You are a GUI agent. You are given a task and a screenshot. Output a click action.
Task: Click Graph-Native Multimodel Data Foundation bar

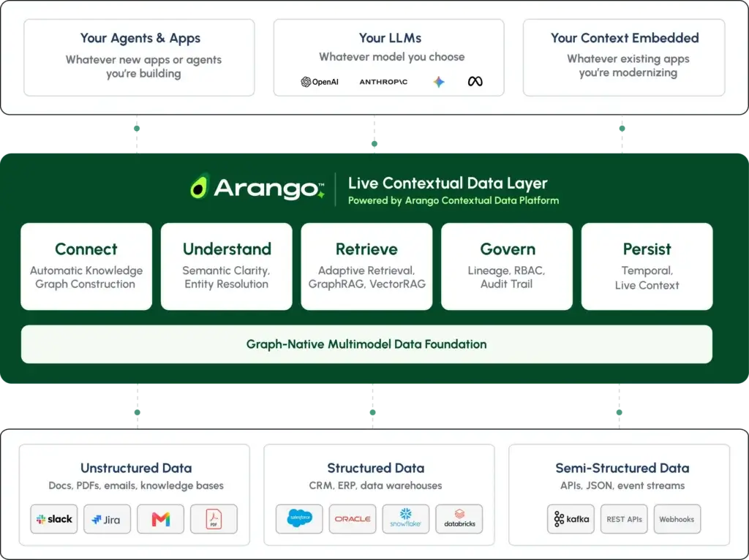(x=366, y=344)
